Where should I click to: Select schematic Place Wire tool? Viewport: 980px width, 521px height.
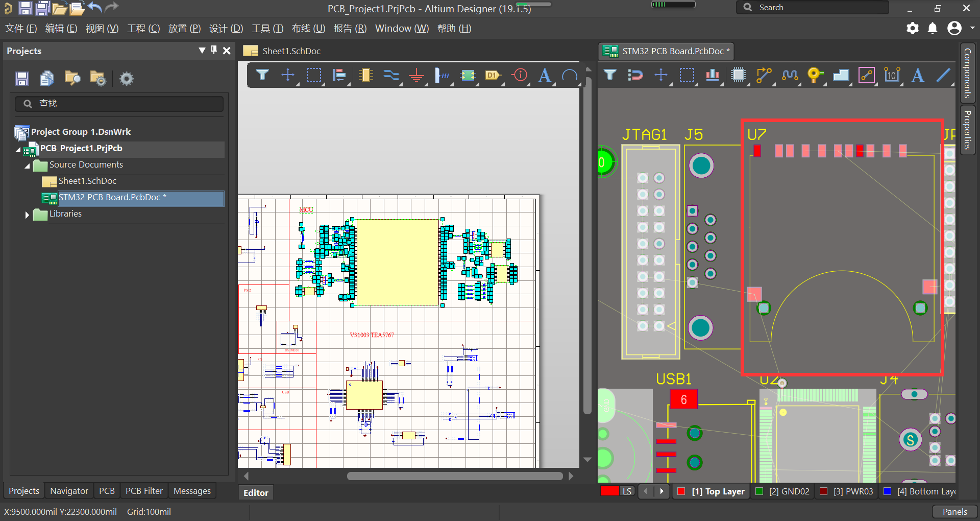[x=391, y=75]
